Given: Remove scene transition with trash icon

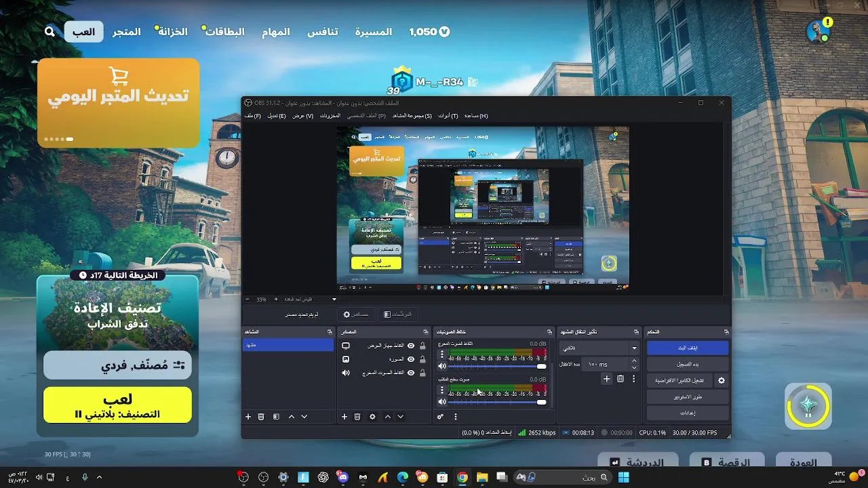Looking at the screenshot, I should pyautogui.click(x=620, y=379).
